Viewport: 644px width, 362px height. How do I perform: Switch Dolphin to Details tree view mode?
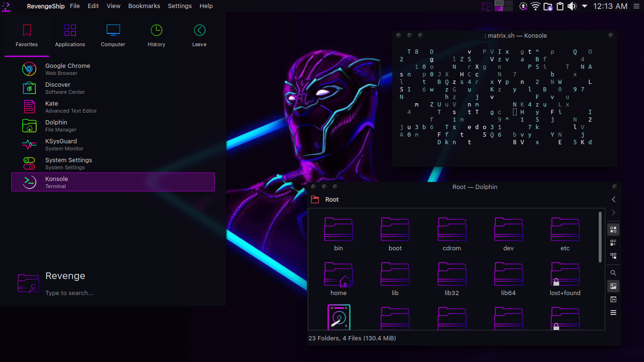(613, 256)
